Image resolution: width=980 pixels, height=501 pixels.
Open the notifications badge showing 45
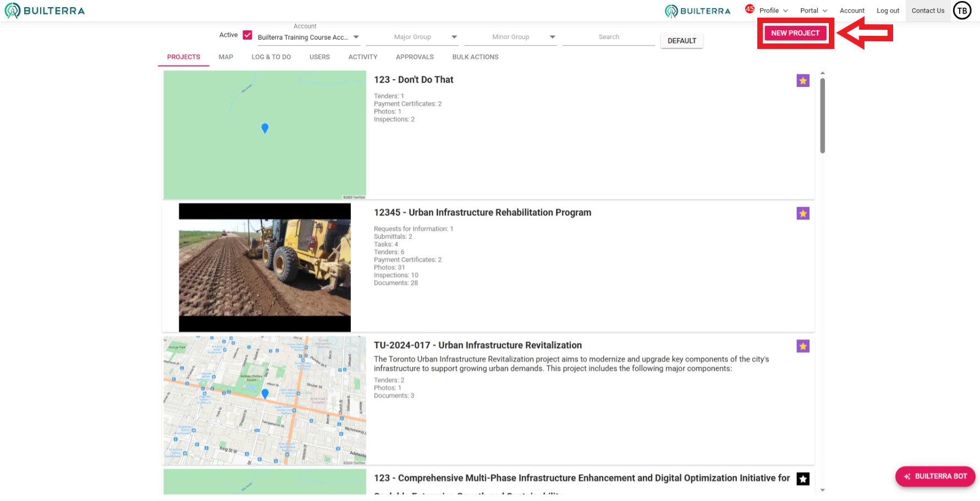(750, 9)
